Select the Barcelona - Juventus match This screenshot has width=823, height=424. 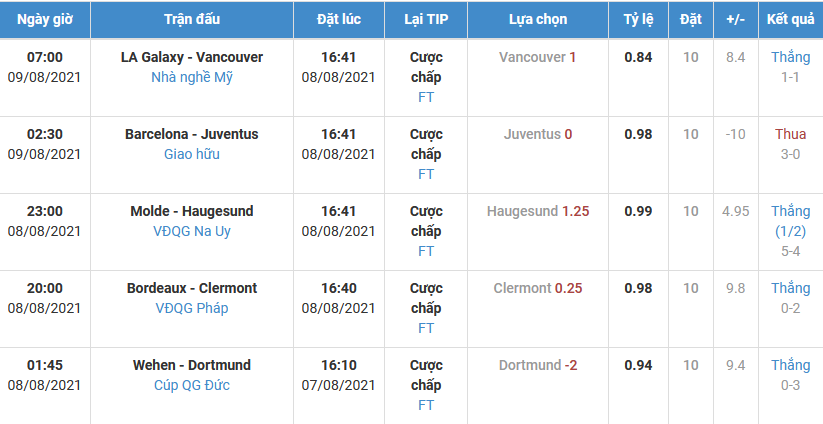click(191, 134)
